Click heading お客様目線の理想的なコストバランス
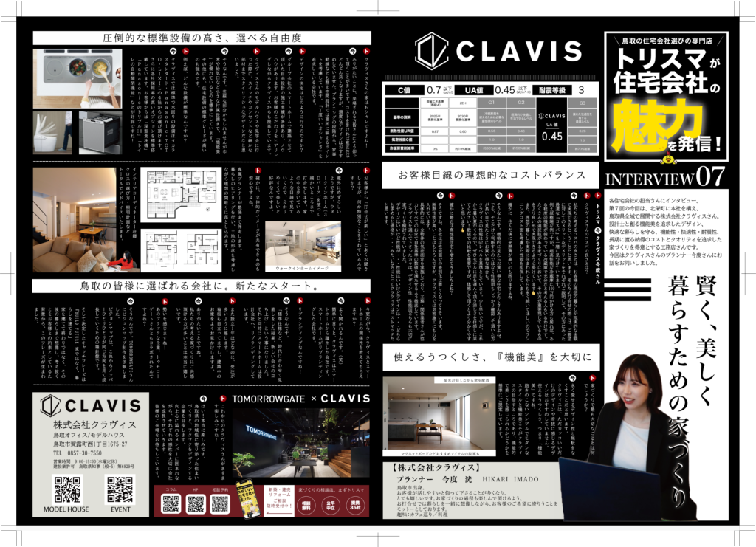 coord(492,175)
